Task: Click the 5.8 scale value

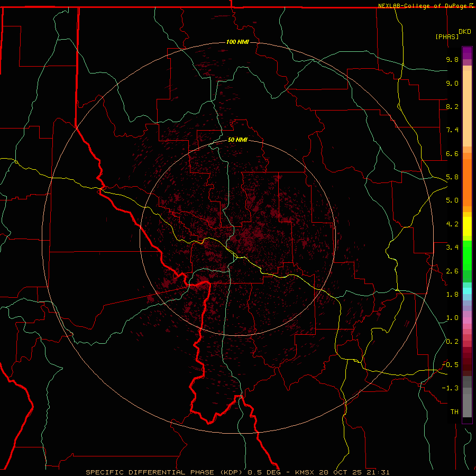Action: [452, 177]
